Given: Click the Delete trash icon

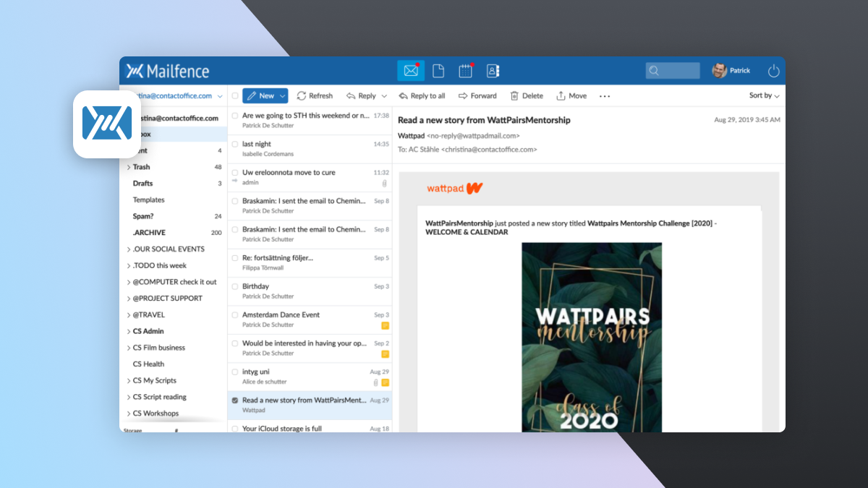Looking at the screenshot, I should (514, 95).
